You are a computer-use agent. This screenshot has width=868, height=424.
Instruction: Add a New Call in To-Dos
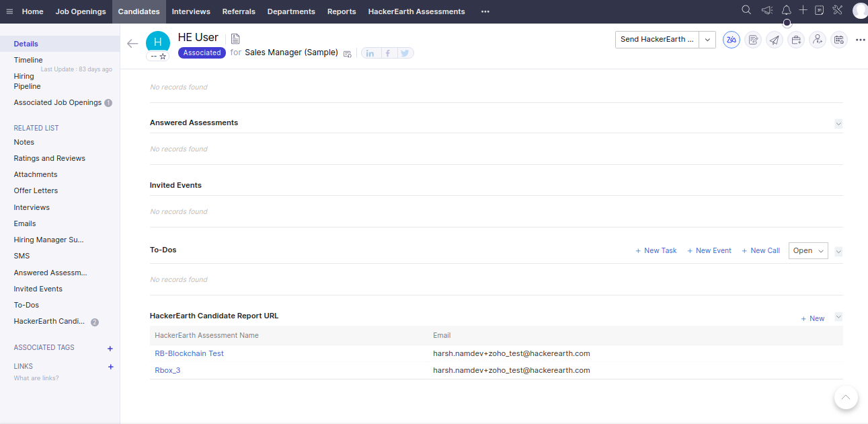click(x=761, y=251)
